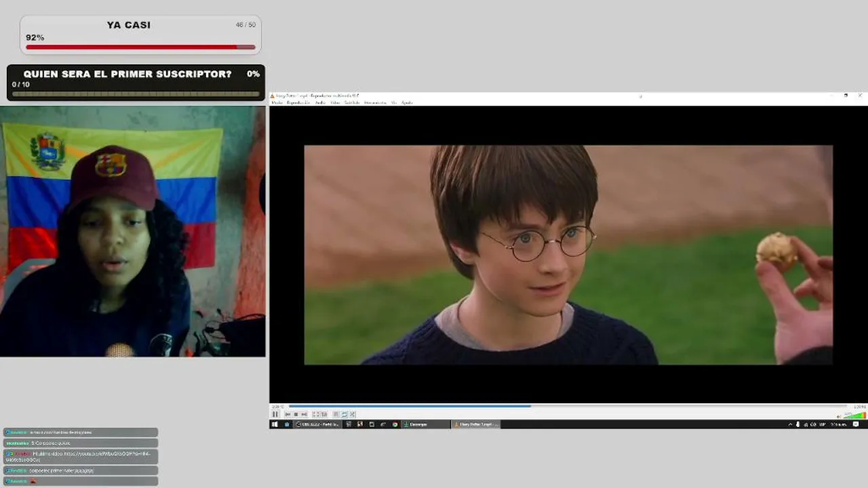Open the Ayuda menu in VLC
868x488 pixels.
pos(407,102)
